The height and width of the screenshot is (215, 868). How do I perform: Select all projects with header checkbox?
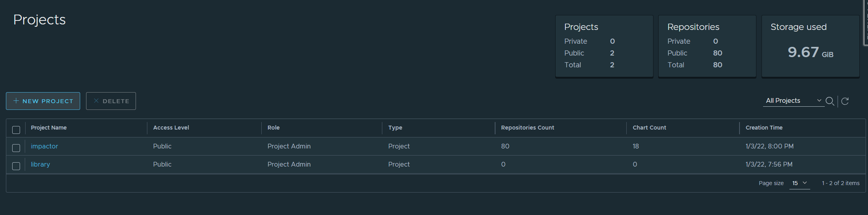(16, 130)
